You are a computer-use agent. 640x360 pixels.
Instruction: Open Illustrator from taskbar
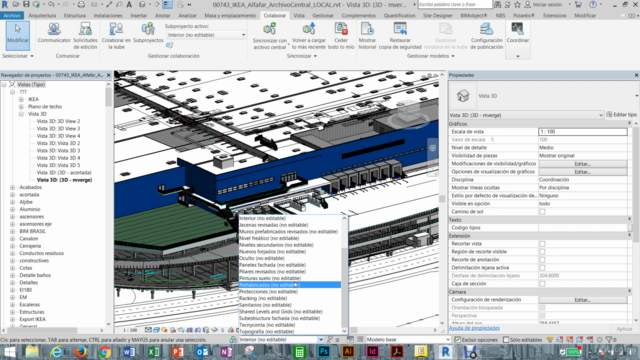[x=348, y=351]
